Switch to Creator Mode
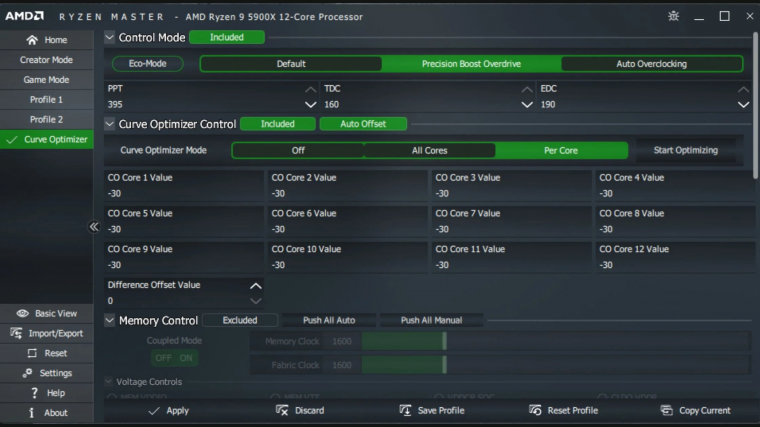The width and height of the screenshot is (760, 427). 47,60
